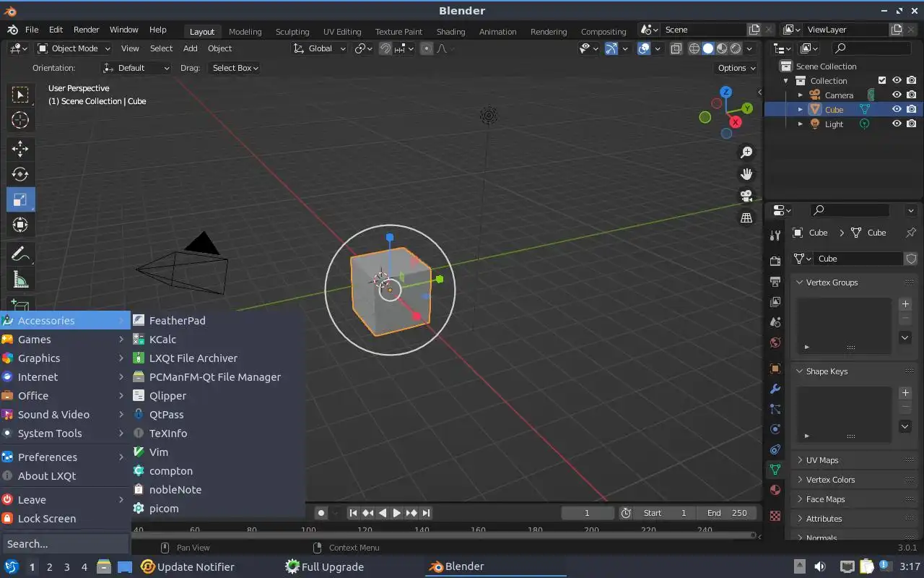Open the World properties tab
Screen dimensions: 924x578
coord(775,342)
